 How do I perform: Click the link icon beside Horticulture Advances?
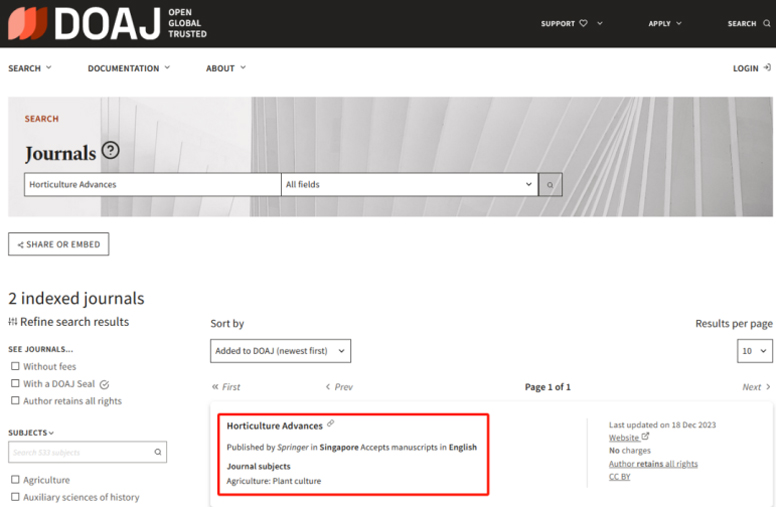[331, 424]
